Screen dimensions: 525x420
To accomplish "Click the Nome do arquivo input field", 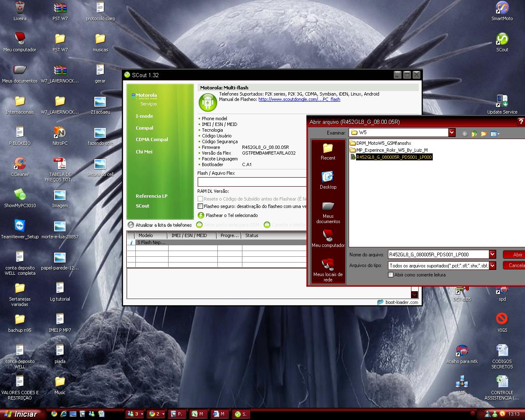I will [438, 254].
